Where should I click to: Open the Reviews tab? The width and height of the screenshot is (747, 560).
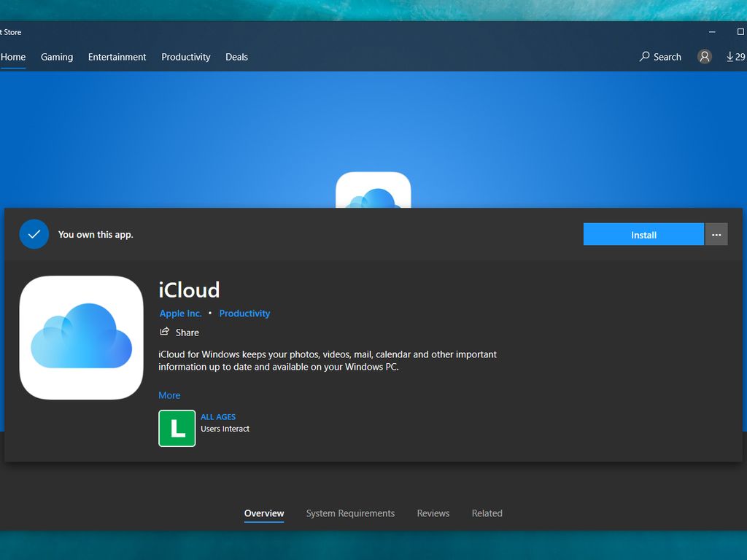click(433, 513)
